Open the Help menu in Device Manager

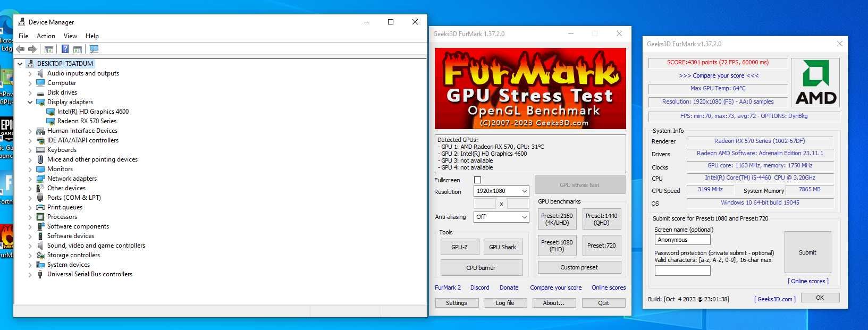coord(92,36)
